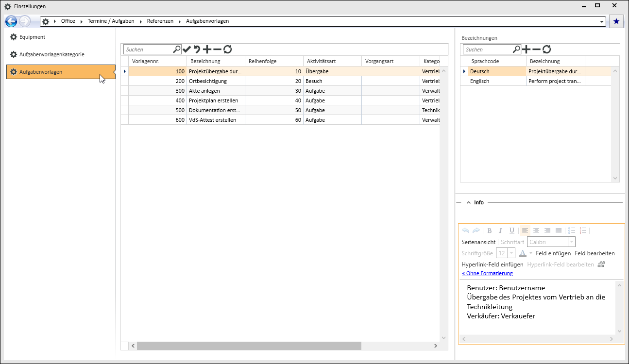Add a Bezeichnungen entry with plus icon
The width and height of the screenshot is (629, 364).
(x=526, y=49)
